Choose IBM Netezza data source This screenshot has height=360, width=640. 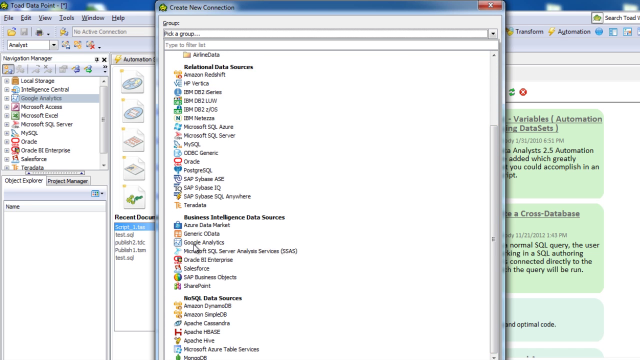(x=199, y=118)
